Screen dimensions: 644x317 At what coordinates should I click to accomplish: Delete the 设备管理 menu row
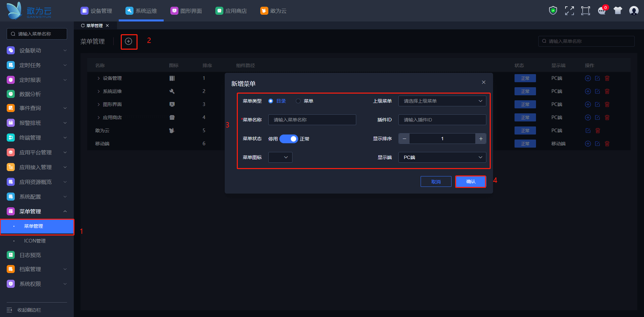(607, 78)
